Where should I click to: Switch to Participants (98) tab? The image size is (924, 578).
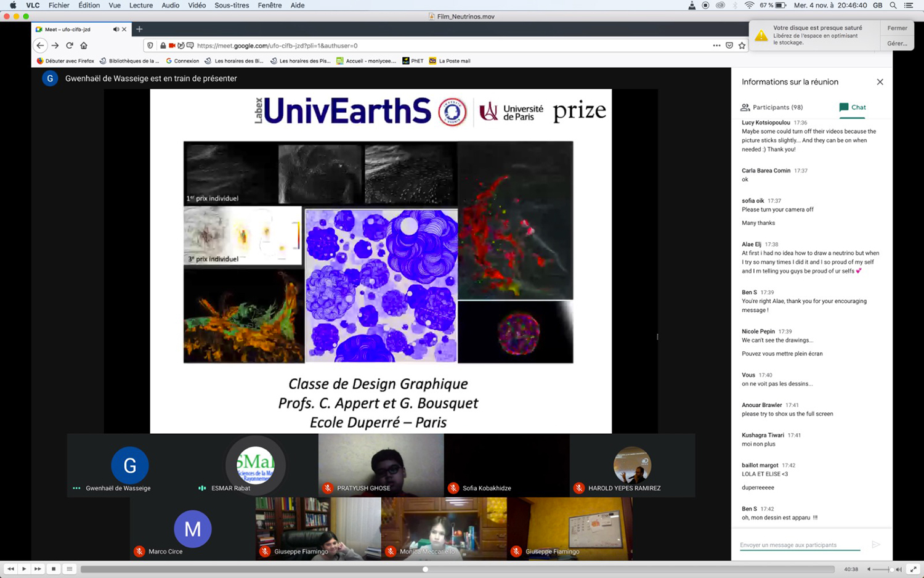click(772, 107)
